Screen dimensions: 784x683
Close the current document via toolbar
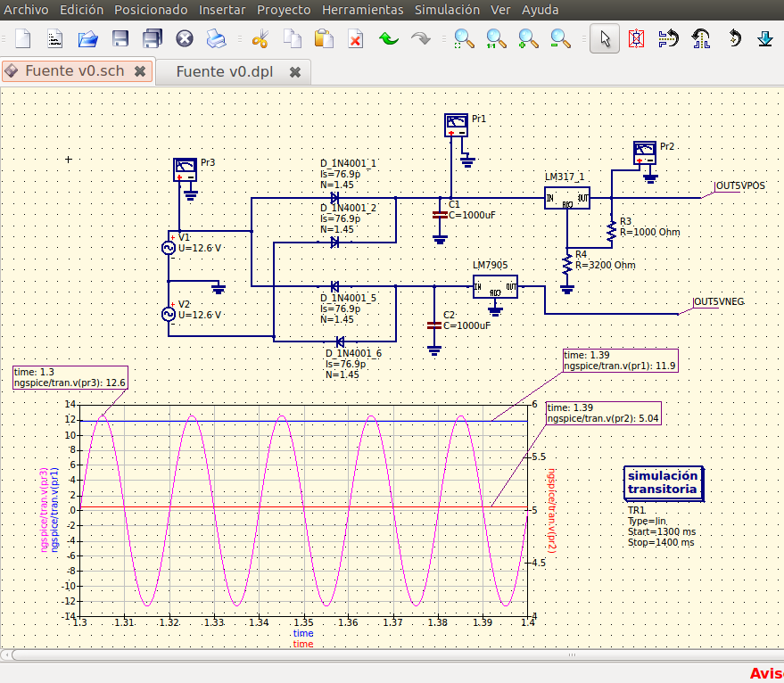[x=185, y=38]
